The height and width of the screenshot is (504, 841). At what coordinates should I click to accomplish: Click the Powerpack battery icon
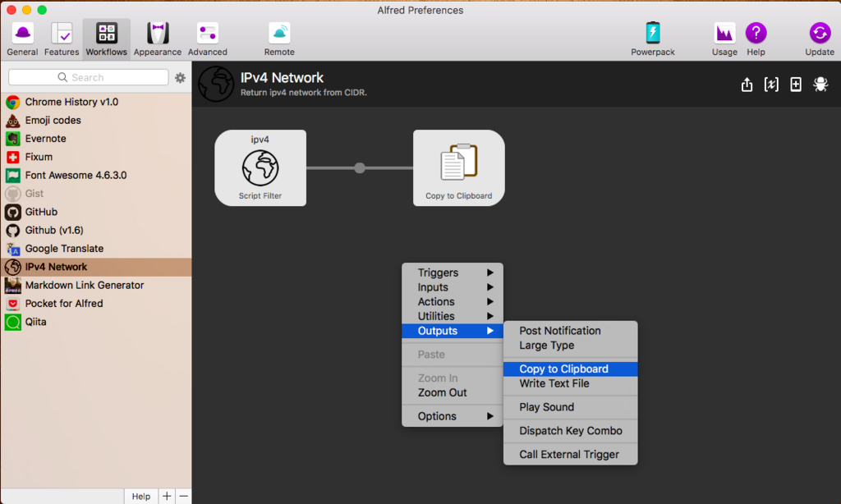tap(653, 33)
